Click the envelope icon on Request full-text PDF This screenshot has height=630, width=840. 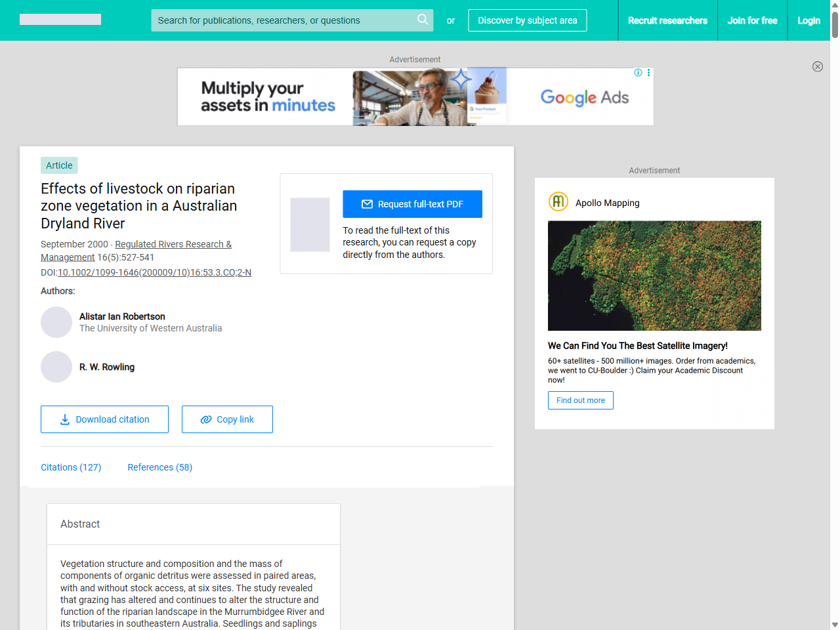tap(367, 204)
